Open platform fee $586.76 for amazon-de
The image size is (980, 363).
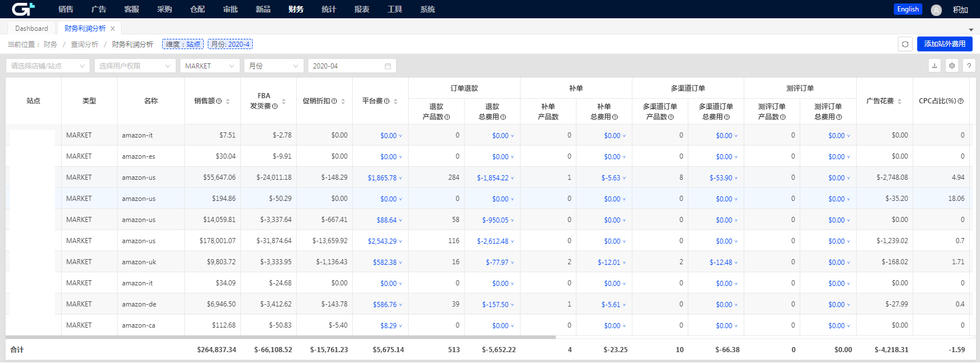(x=388, y=305)
